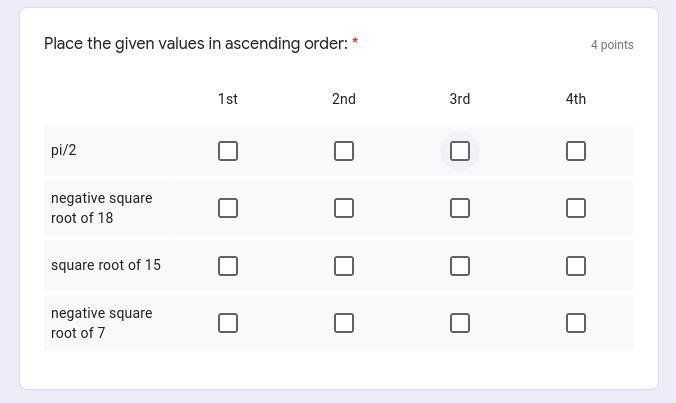Tick 4th for negative square root of 7
The height and width of the screenshot is (403, 676).
pos(576,323)
